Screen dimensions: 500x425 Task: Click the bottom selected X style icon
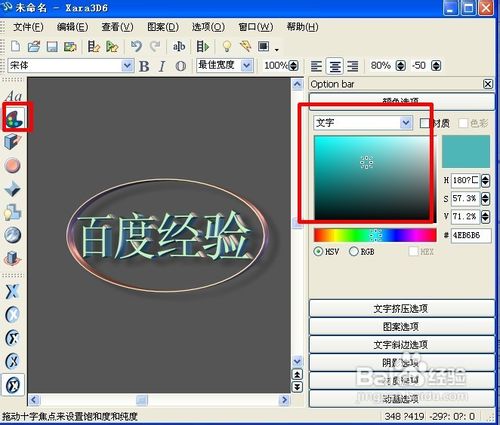click(x=13, y=384)
